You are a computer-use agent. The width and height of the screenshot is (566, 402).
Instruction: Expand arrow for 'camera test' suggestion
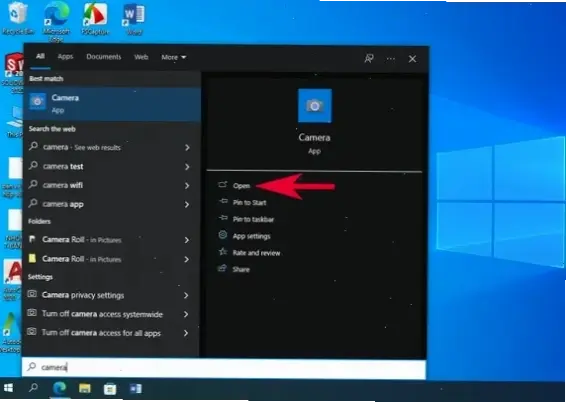[187, 167]
